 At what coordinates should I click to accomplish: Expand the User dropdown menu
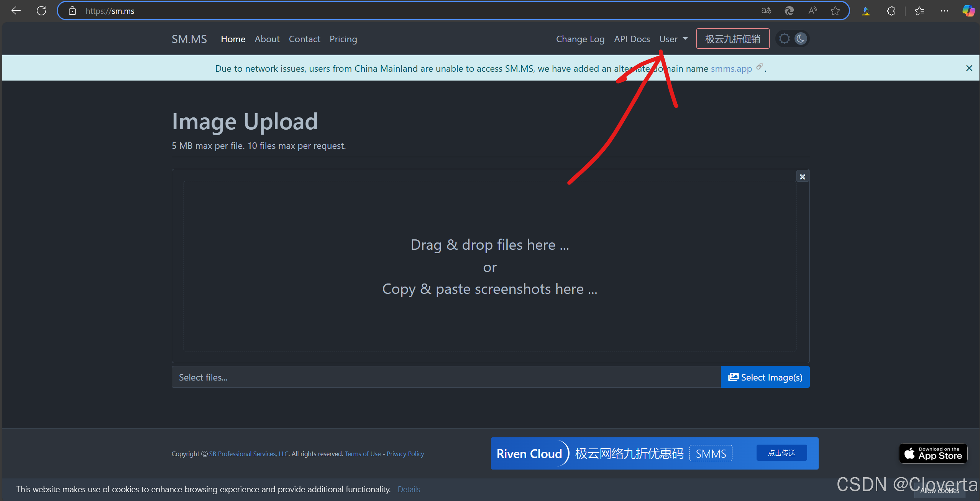coord(673,39)
